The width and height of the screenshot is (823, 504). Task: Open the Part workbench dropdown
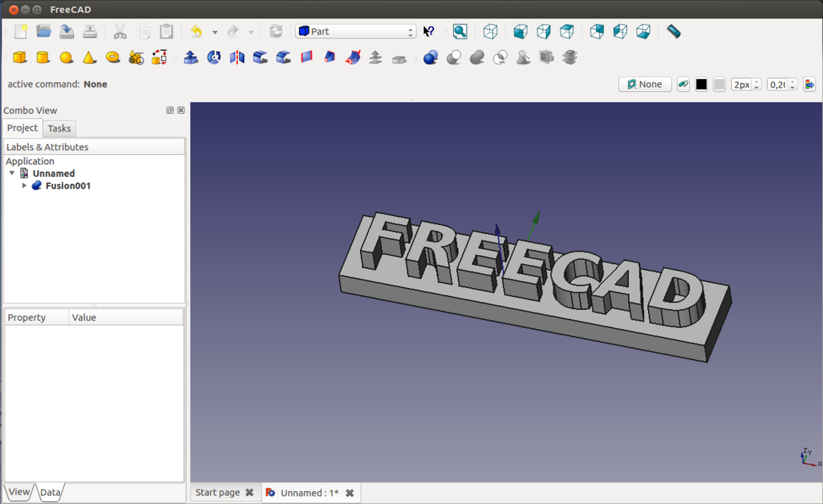[x=356, y=32]
